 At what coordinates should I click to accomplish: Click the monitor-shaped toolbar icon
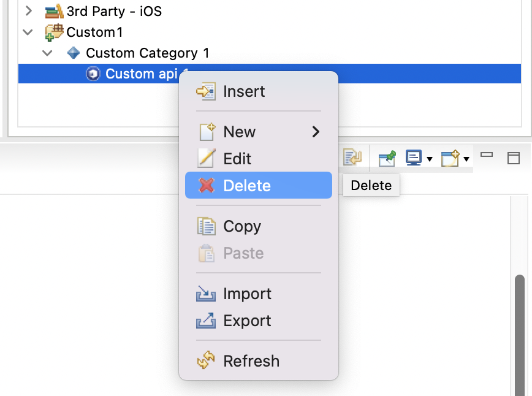click(413, 158)
